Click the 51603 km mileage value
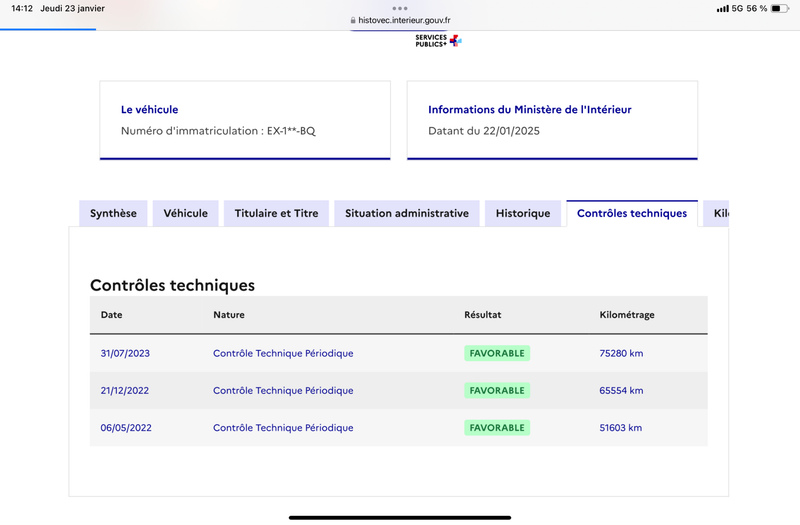This screenshot has height=525, width=800. point(621,428)
